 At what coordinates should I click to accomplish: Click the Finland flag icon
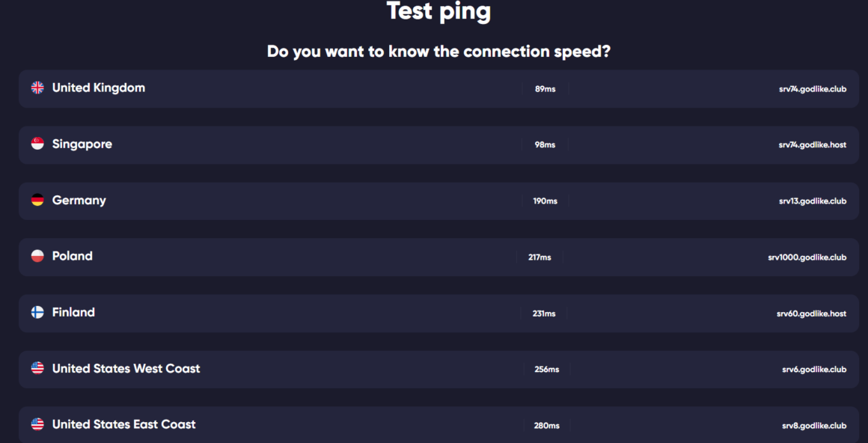tap(37, 312)
